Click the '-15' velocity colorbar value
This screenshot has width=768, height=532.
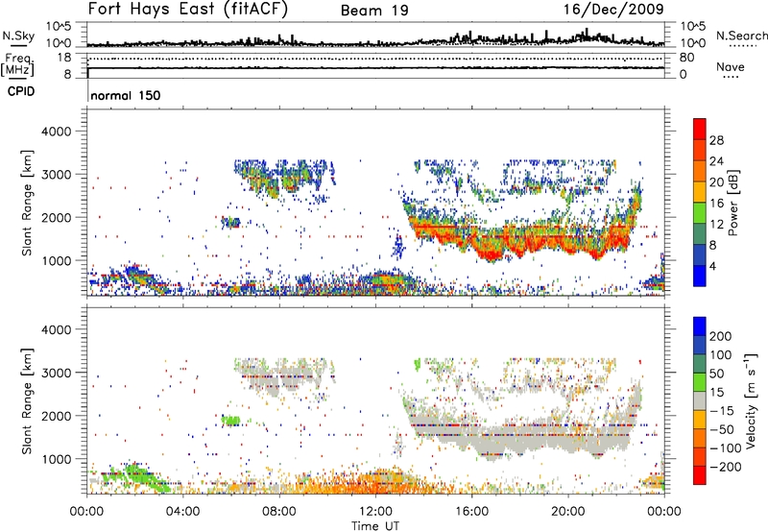coord(722,411)
